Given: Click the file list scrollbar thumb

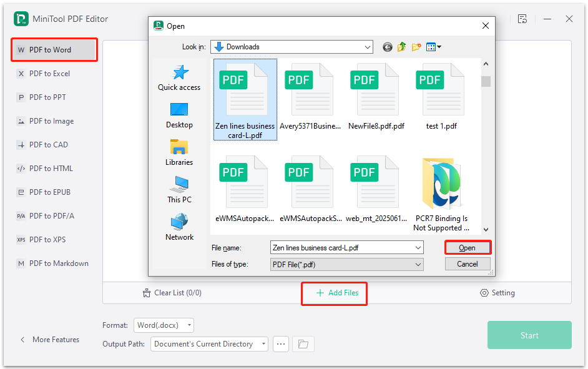Looking at the screenshot, I should (x=486, y=81).
